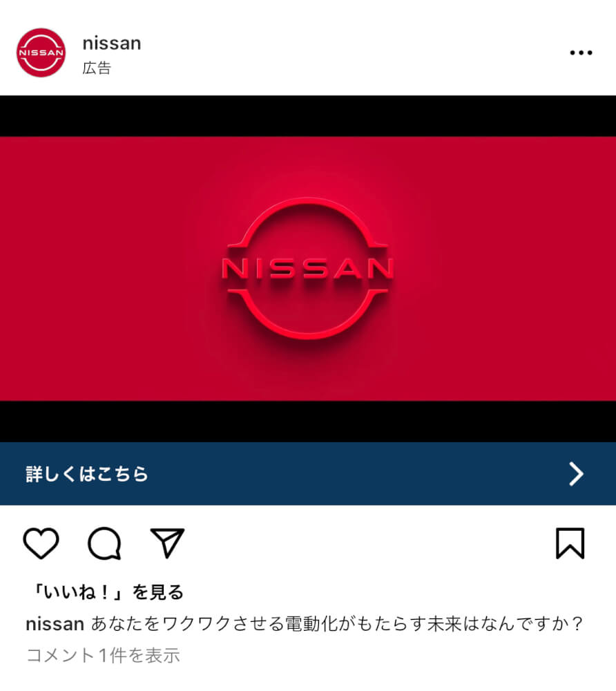Tap the round Nissan profile avatar
This screenshot has height=691, width=616.
[x=41, y=53]
